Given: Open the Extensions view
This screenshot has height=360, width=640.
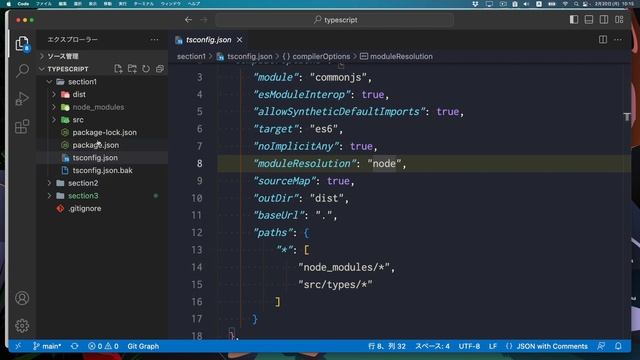Looking at the screenshot, I should (x=22, y=127).
